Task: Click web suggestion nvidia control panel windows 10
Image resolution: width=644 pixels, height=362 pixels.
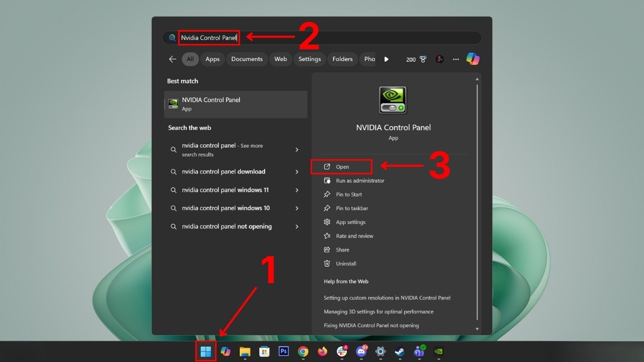Action: click(226, 208)
